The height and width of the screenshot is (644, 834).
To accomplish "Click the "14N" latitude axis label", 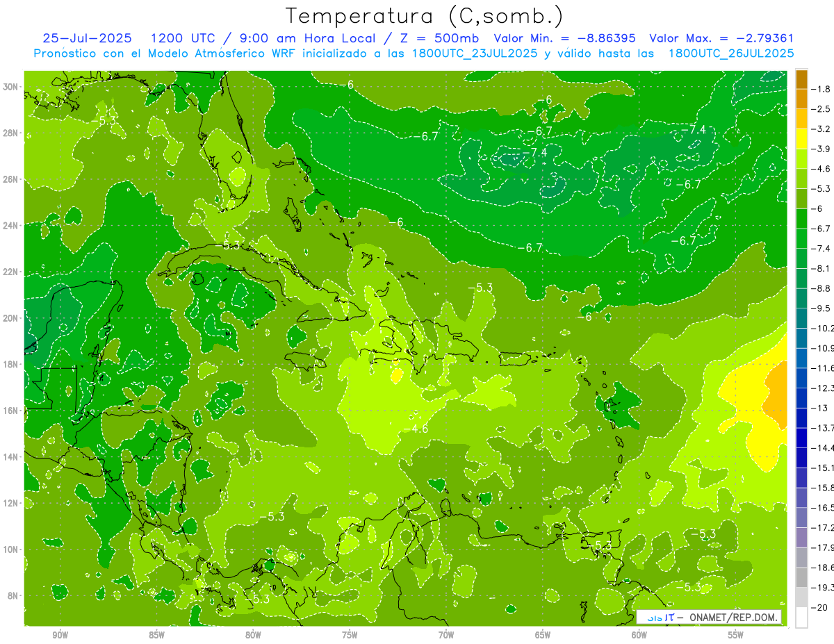I will click(x=10, y=457).
